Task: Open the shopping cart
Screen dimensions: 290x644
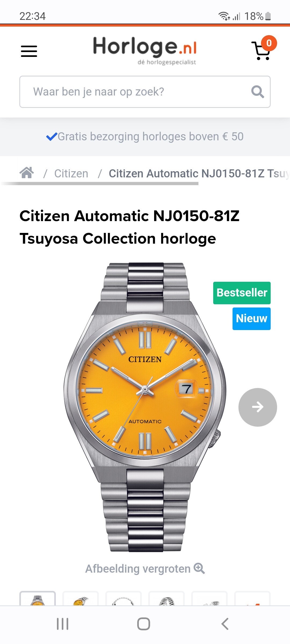Action: coord(262,50)
